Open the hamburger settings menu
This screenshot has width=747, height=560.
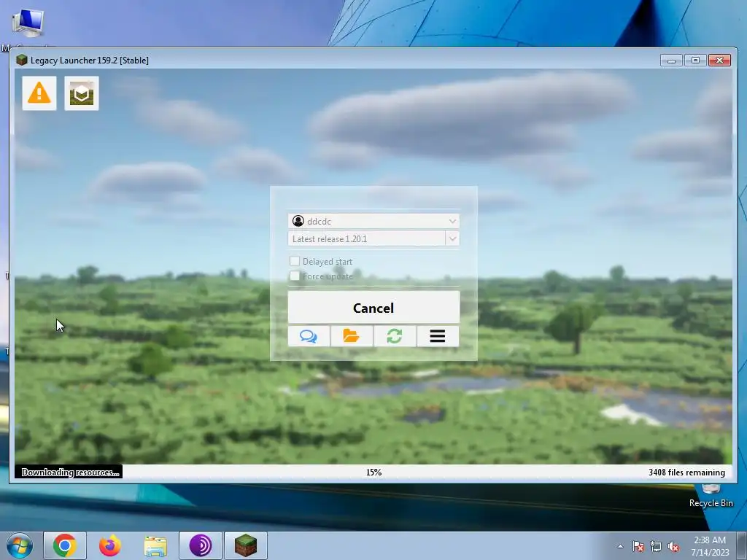(438, 336)
